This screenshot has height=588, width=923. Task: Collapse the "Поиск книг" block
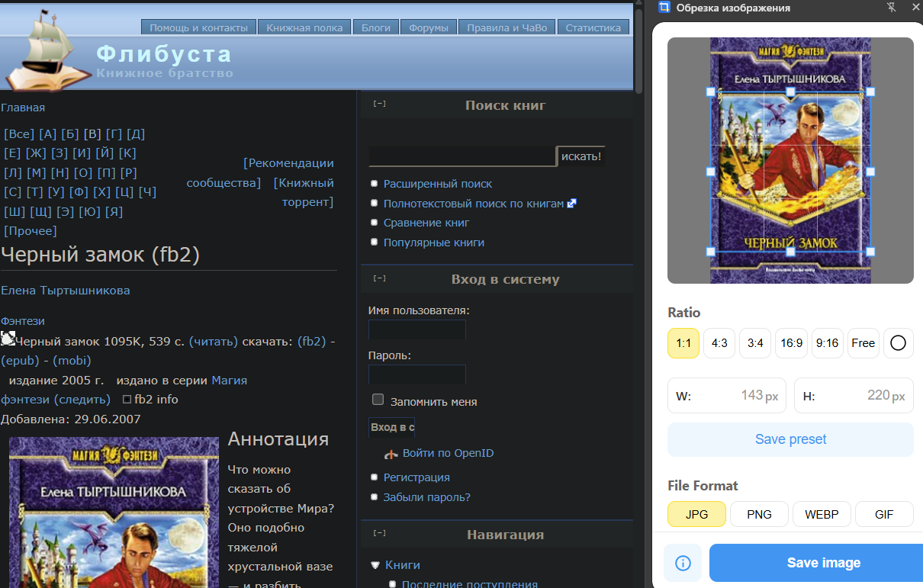coord(378,104)
